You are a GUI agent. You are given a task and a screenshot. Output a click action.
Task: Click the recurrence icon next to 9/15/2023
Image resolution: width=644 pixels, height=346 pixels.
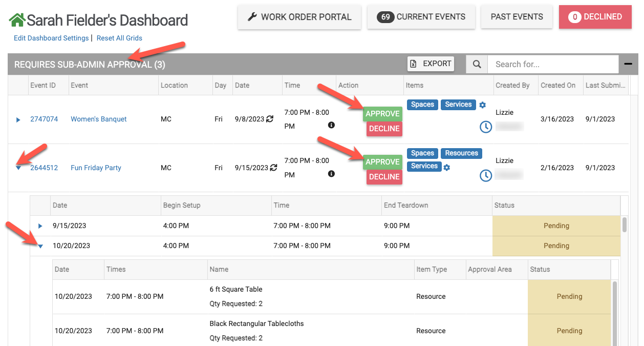tap(274, 168)
